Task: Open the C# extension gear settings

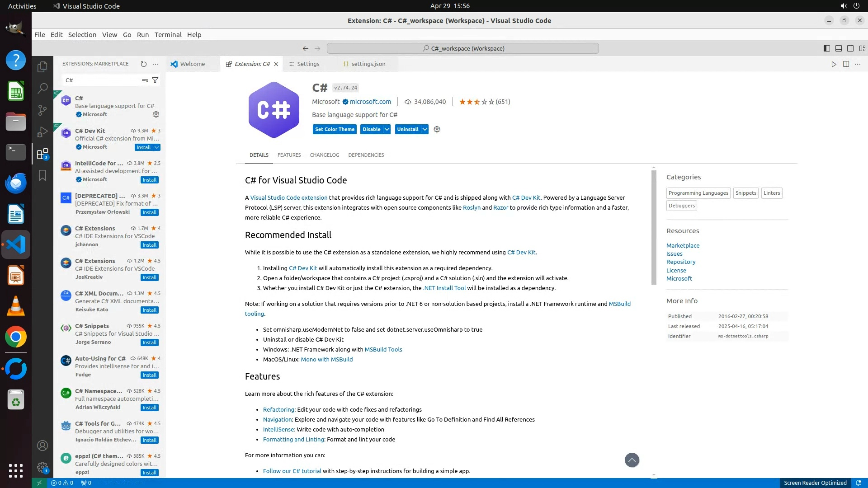Action: tap(437, 129)
